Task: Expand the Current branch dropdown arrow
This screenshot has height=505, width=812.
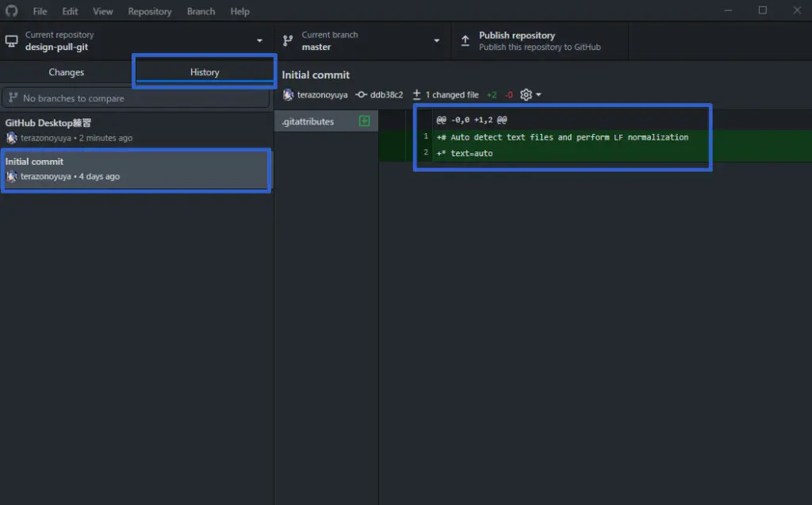Action: (x=436, y=41)
